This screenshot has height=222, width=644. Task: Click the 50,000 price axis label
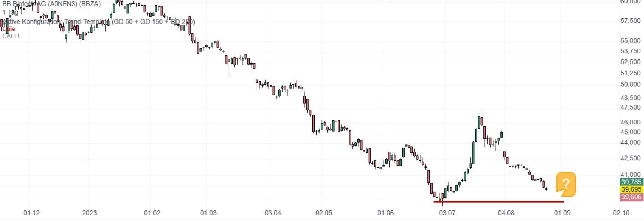(x=630, y=84)
